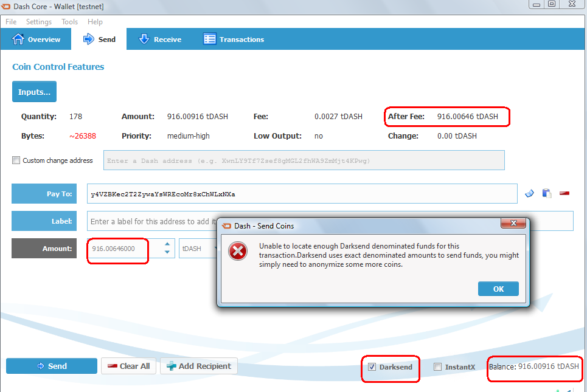This screenshot has width=587, height=392.
Task: Click the Dash logo in the Send Coins dialog title
Action: pyautogui.click(x=226, y=226)
